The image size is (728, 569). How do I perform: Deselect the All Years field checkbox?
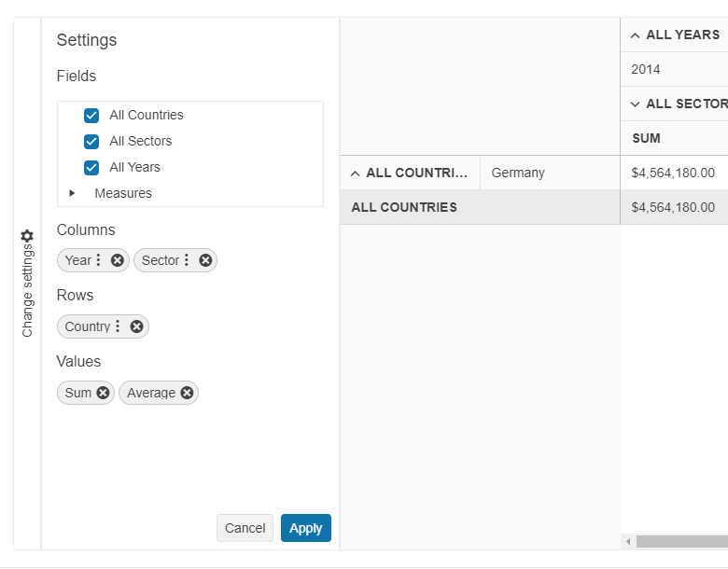[x=91, y=168]
